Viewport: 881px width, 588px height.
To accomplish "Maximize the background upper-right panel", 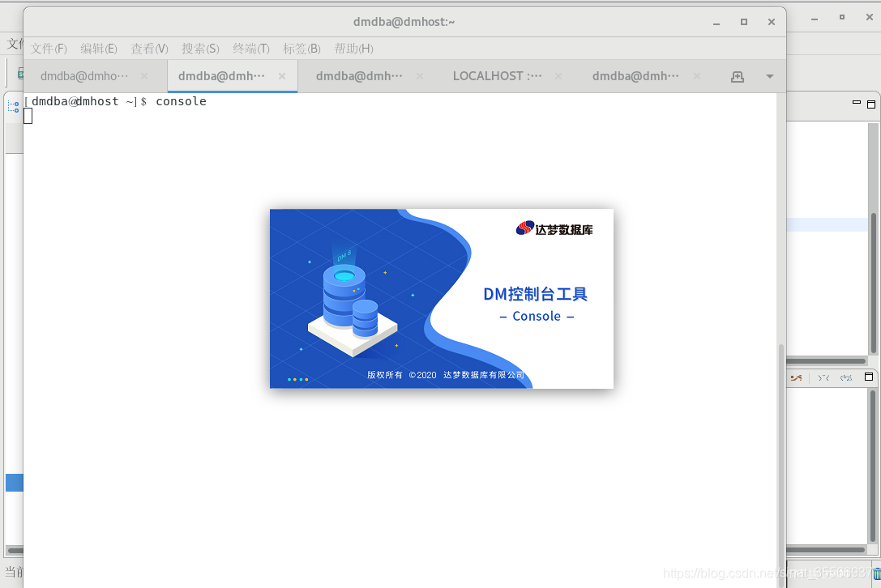I will (871, 104).
